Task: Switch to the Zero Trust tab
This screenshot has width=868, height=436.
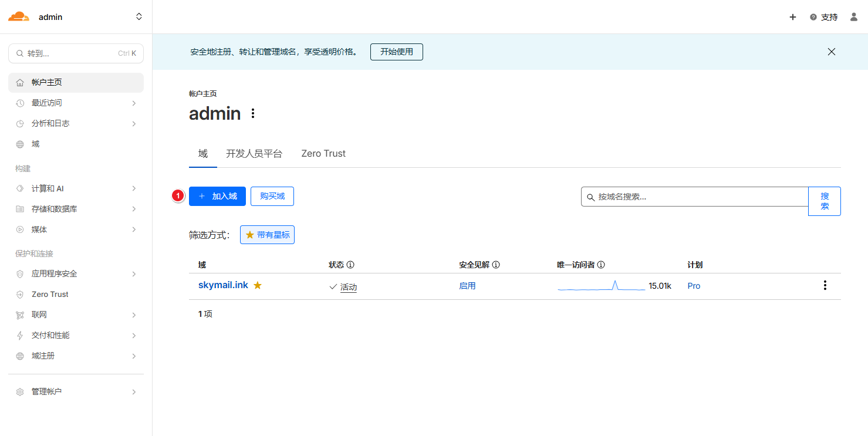Action: click(323, 154)
